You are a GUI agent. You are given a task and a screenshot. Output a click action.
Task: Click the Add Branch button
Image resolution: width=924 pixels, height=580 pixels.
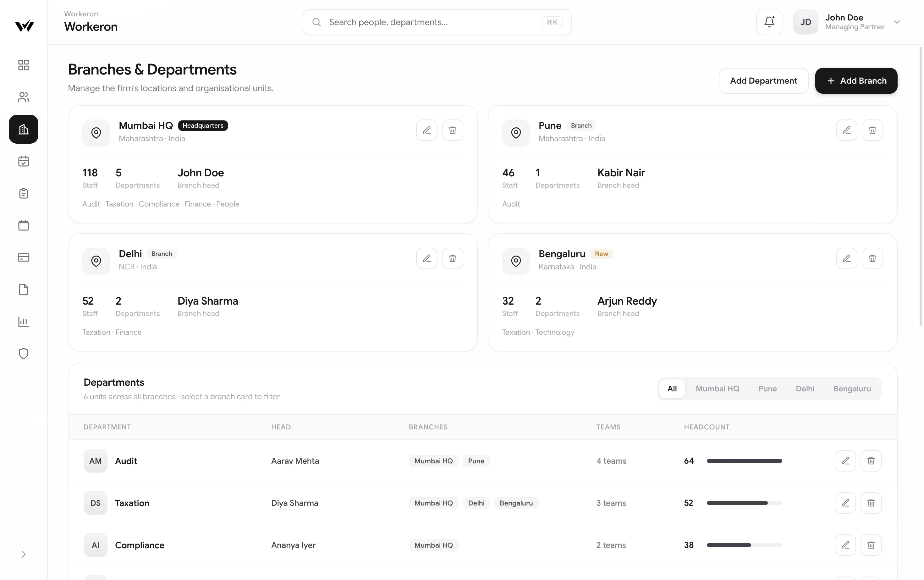[x=856, y=80]
